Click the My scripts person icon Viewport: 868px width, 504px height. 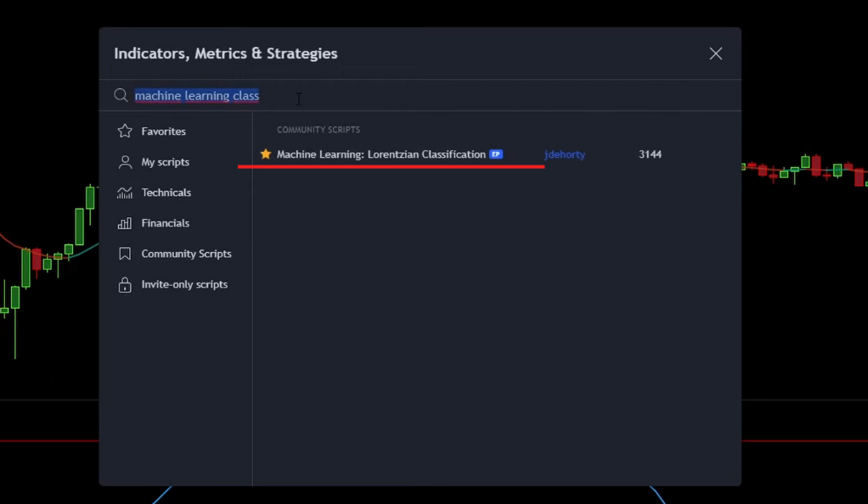[125, 161]
